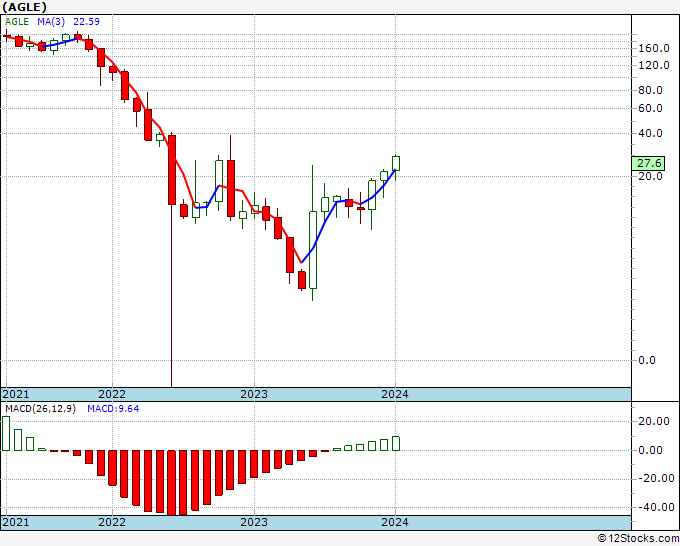Click the AGLE legend label
The height and width of the screenshot is (546, 680).
(17, 22)
